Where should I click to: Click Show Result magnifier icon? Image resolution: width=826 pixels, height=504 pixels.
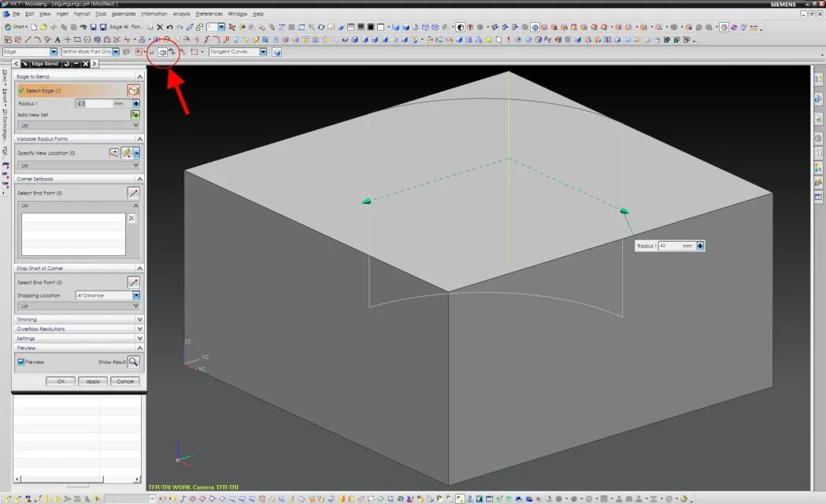[x=134, y=362]
